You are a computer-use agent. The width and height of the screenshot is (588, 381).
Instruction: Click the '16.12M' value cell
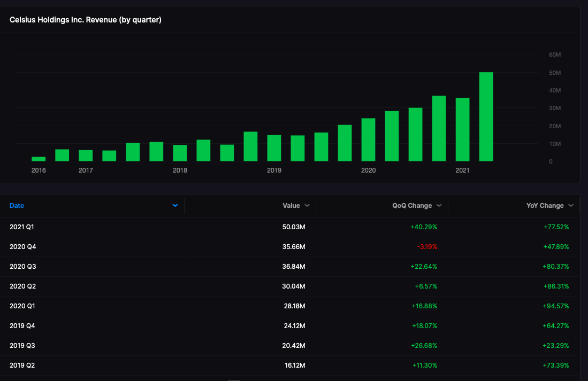pyautogui.click(x=295, y=366)
